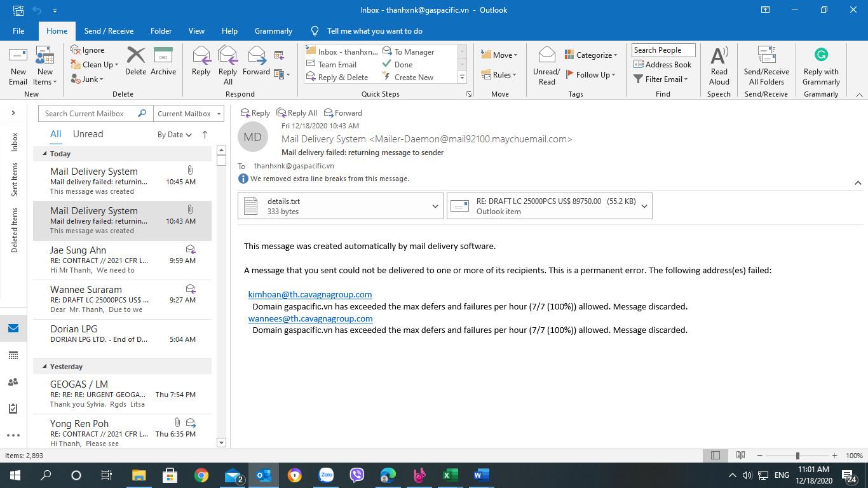Select the To Manager quick step
Screen dimensions: 868x488
409,52
